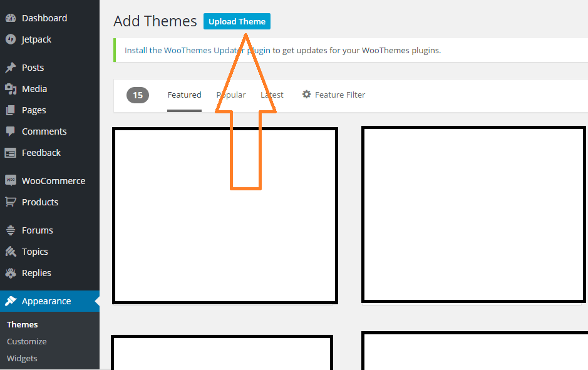Click the Pages icon in sidebar
This screenshot has width=588, height=370.
[x=11, y=110]
